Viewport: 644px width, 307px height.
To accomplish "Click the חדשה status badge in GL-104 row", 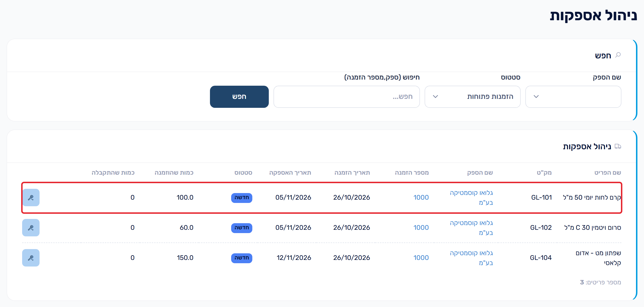I will pyautogui.click(x=241, y=258).
